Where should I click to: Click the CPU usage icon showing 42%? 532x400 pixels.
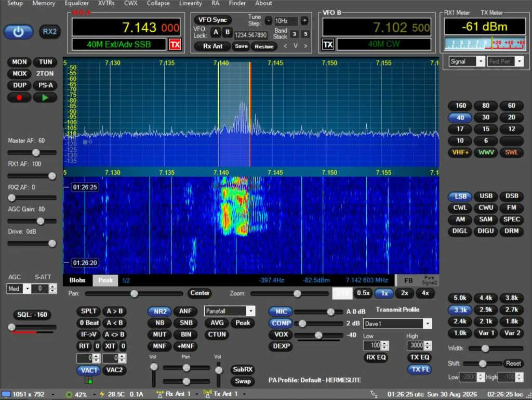coord(69,394)
